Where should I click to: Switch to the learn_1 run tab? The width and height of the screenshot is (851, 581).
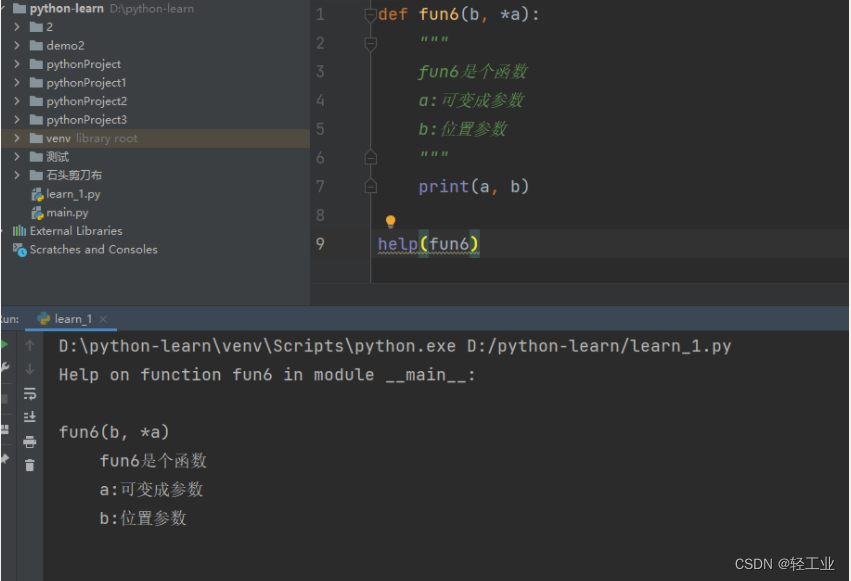click(x=73, y=319)
